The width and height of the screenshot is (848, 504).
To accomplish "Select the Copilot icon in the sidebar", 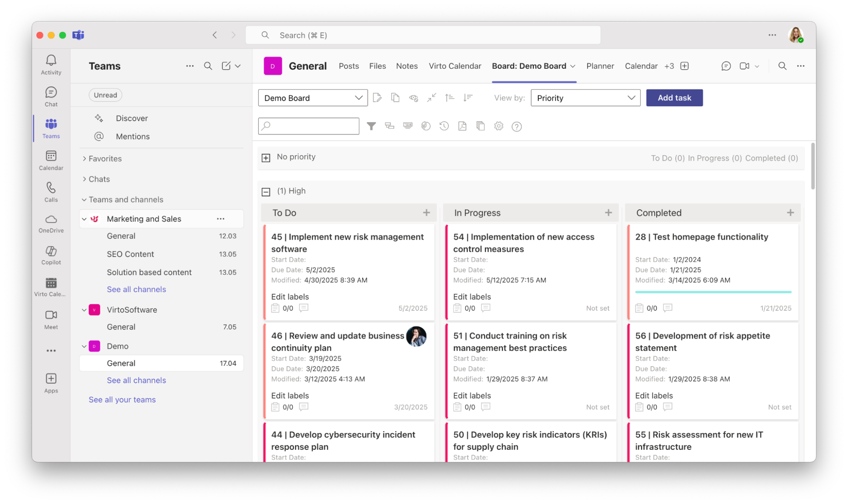I will coord(51,255).
